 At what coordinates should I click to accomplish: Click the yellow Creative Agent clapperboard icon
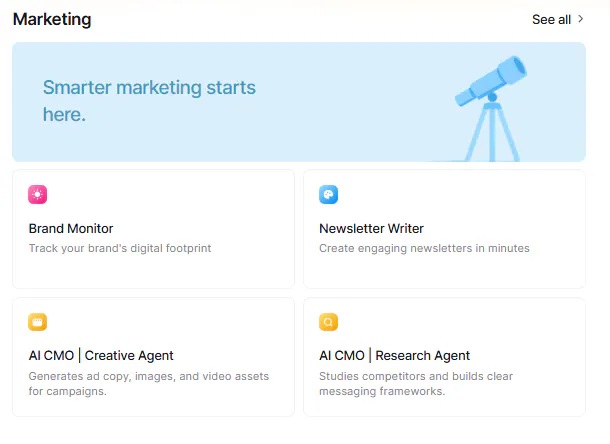point(38,322)
